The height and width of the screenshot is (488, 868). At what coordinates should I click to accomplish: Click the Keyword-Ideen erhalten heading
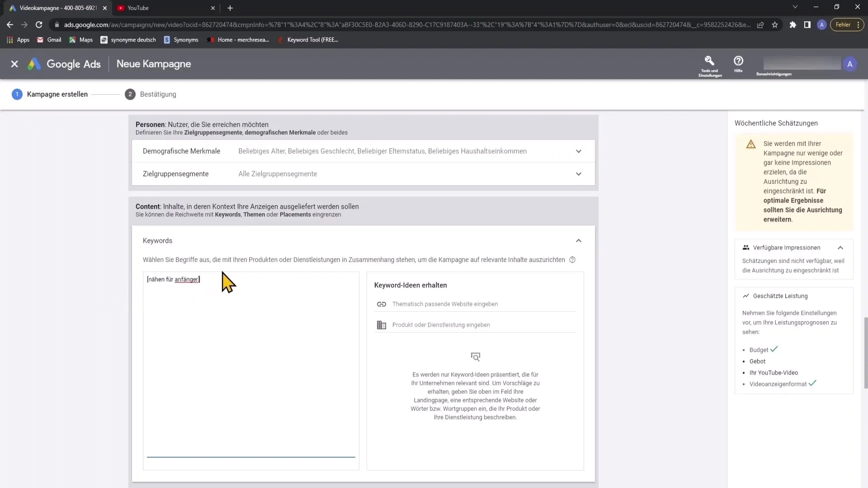pyautogui.click(x=410, y=285)
